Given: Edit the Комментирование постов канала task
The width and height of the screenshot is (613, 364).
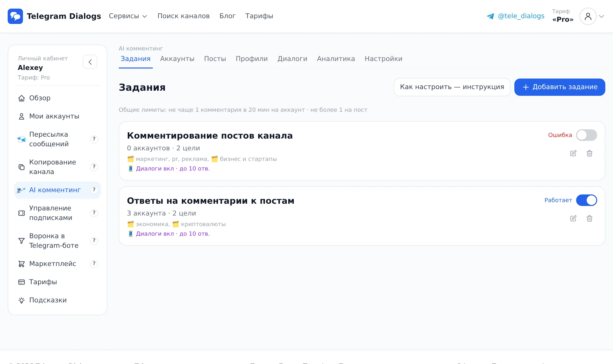Looking at the screenshot, I should click(x=573, y=153).
